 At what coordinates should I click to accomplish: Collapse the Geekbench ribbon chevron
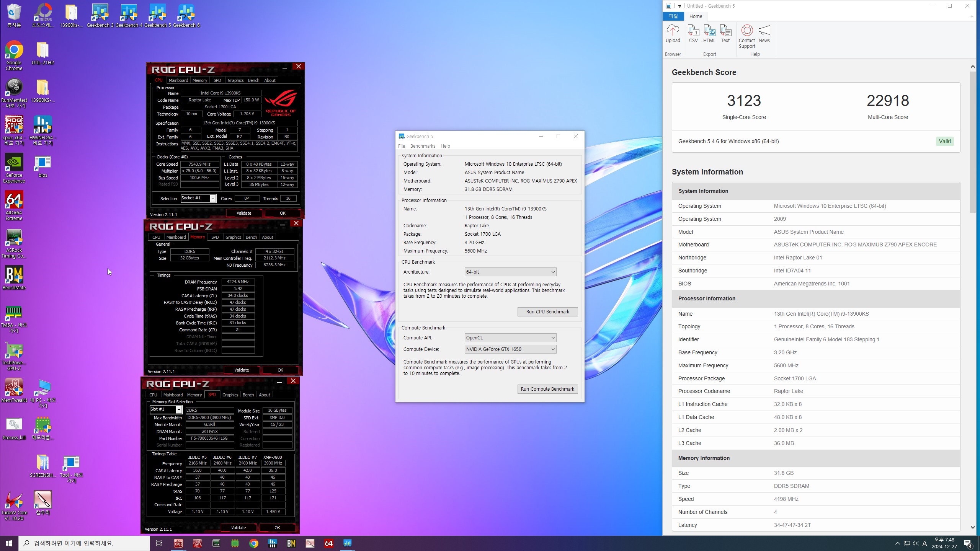(972, 16)
